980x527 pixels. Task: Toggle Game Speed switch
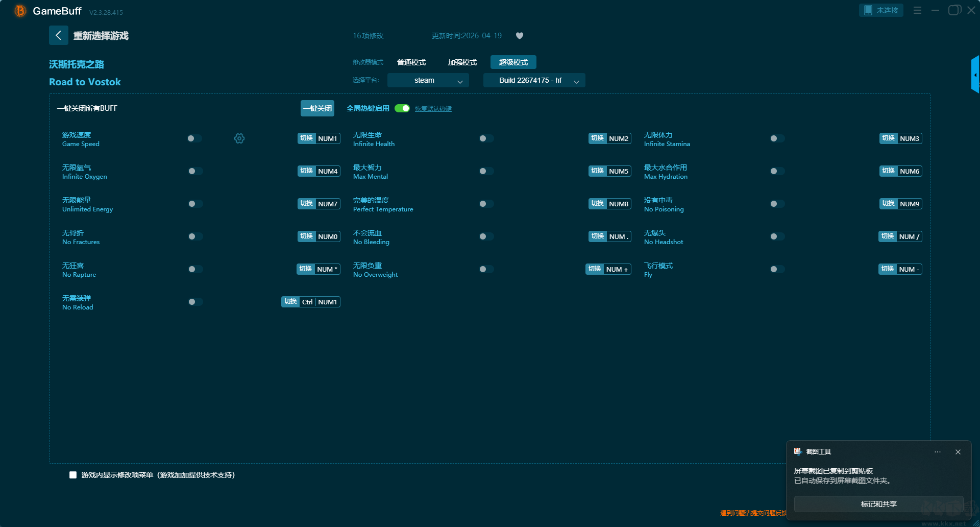(194, 138)
